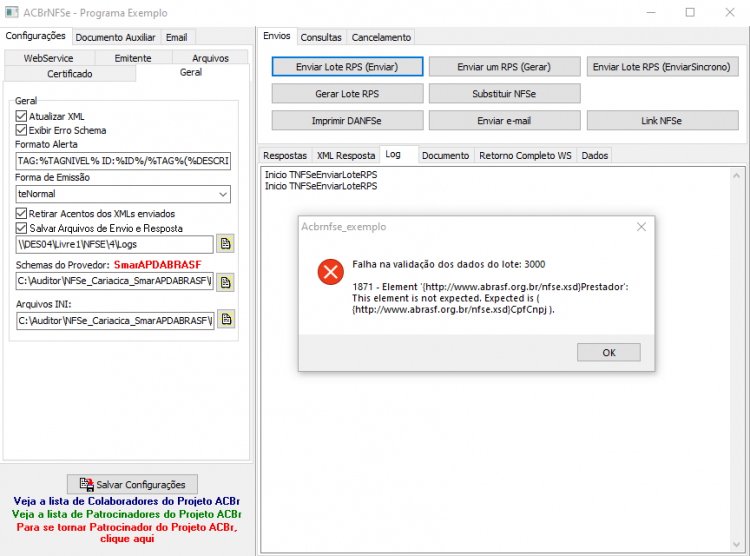Select the Geral settings tab
The width and height of the screenshot is (750, 556).
click(191, 72)
